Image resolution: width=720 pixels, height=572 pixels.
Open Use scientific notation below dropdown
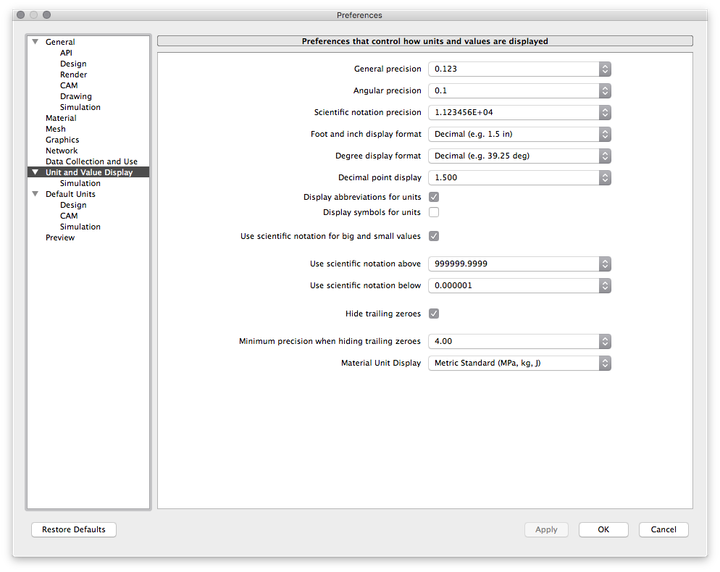[519, 285]
